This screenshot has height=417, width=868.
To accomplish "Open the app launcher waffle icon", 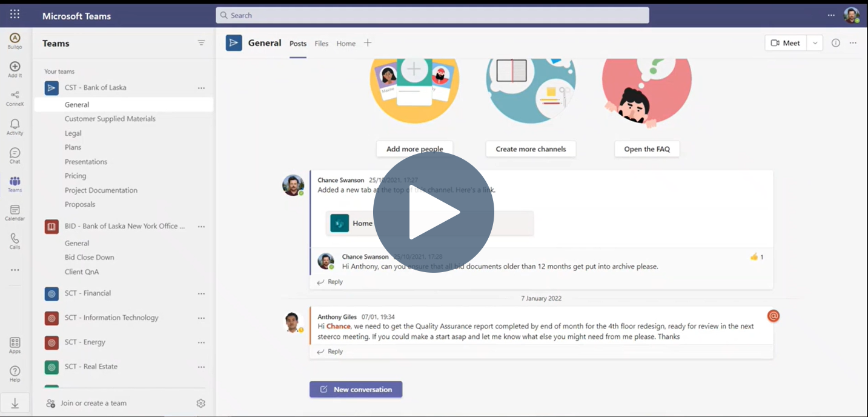I will [15, 15].
